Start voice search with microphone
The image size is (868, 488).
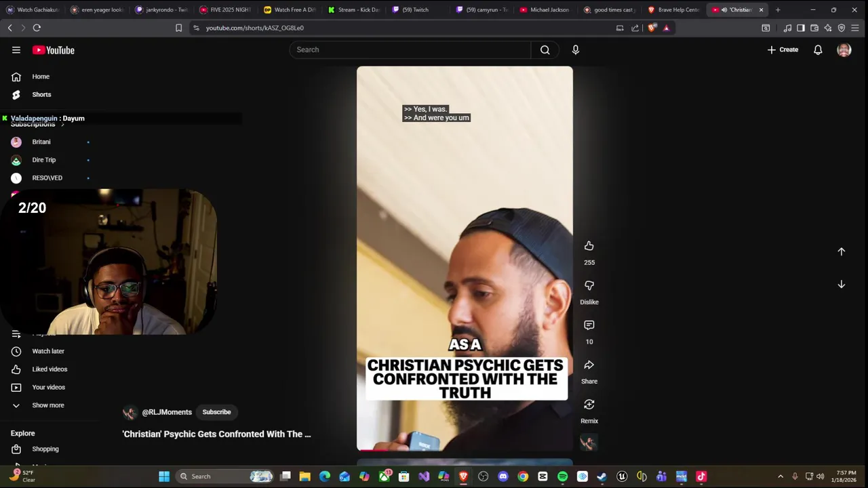pos(575,49)
